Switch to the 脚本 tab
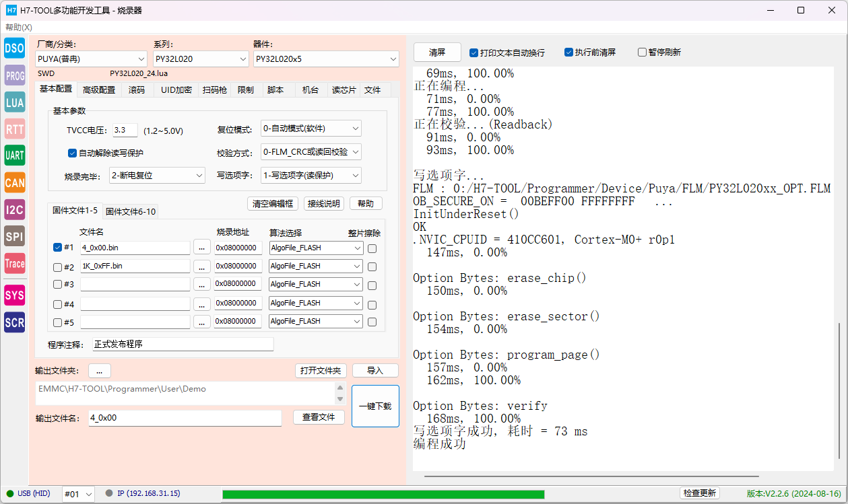Viewport: 848px width, 504px height. point(275,89)
